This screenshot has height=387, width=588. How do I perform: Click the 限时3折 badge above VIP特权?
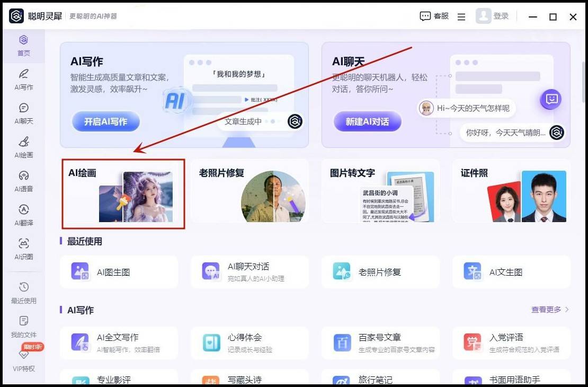click(x=33, y=347)
